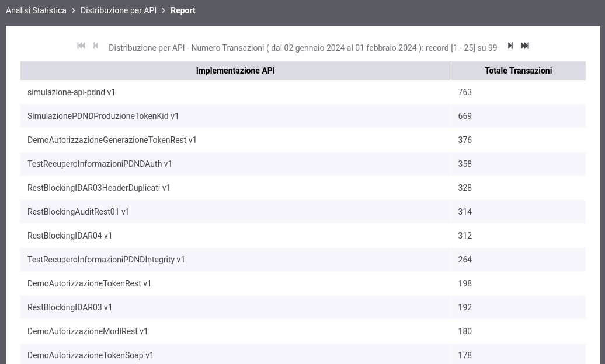This screenshot has width=605, height=364.
Task: Select row RestBlockingAuditRest01 v1
Action: click(303, 212)
